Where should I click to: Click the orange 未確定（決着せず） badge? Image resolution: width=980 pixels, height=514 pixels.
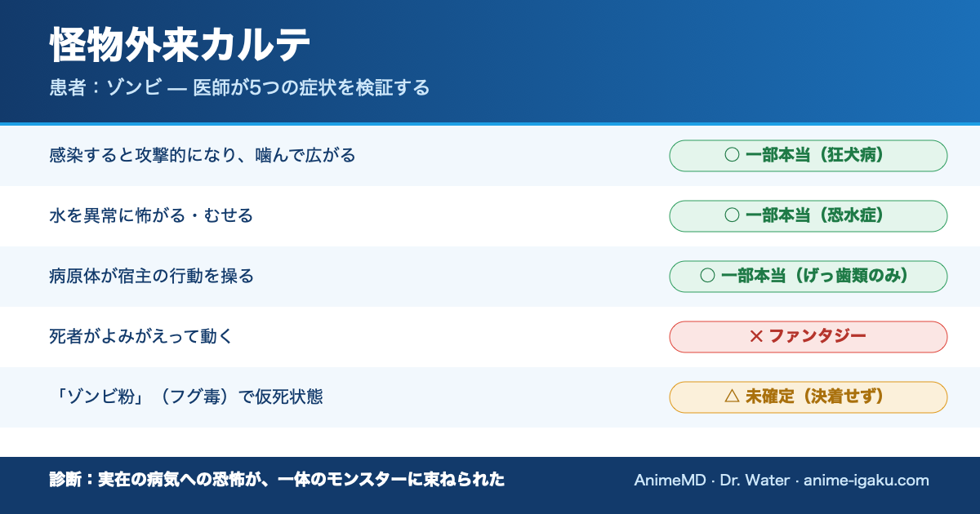tap(808, 397)
